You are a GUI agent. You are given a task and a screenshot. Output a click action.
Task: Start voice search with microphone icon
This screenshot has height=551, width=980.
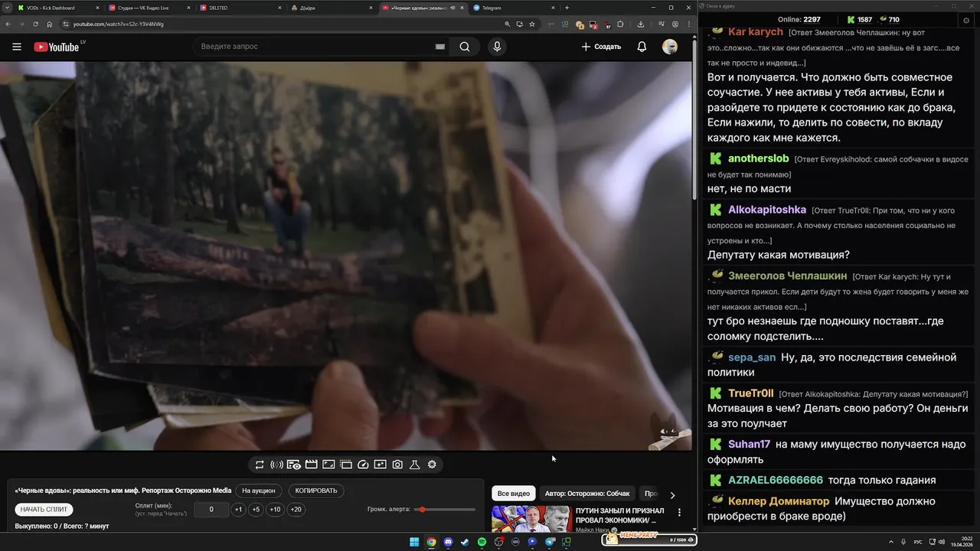[x=497, y=47]
